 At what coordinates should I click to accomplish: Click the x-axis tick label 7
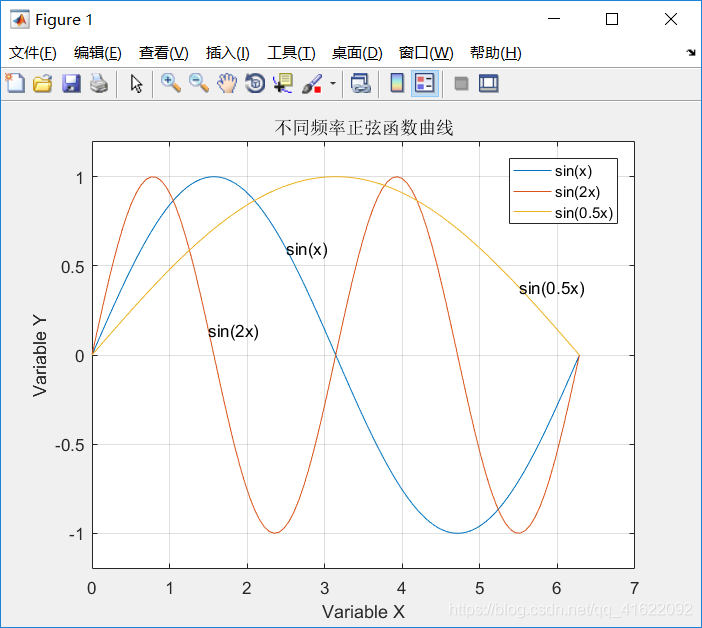coord(634,588)
